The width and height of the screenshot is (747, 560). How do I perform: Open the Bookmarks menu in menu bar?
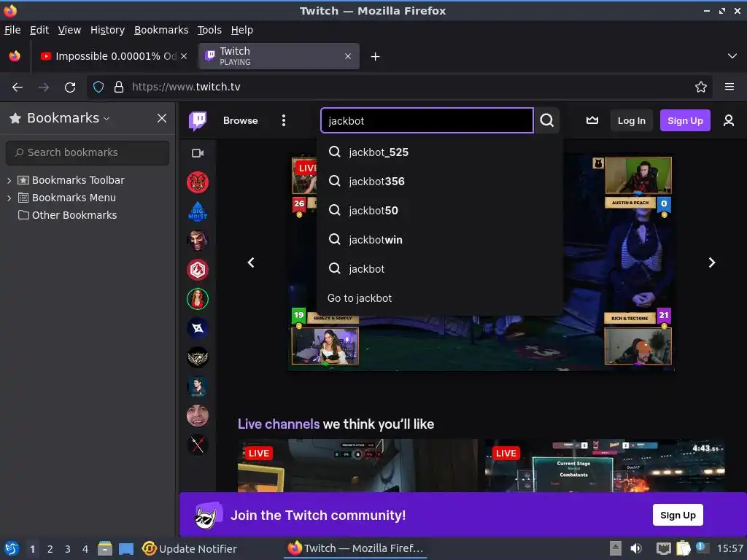coord(161,30)
